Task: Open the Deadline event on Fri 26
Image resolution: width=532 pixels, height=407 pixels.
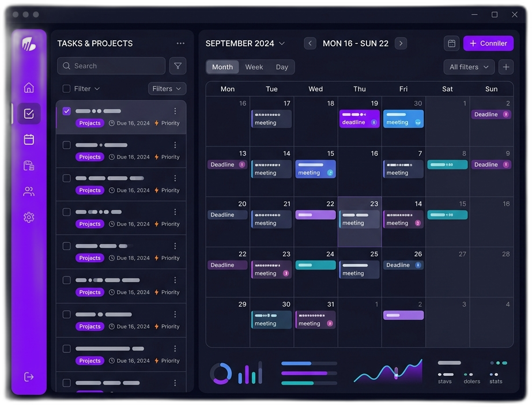Action: coord(403,265)
